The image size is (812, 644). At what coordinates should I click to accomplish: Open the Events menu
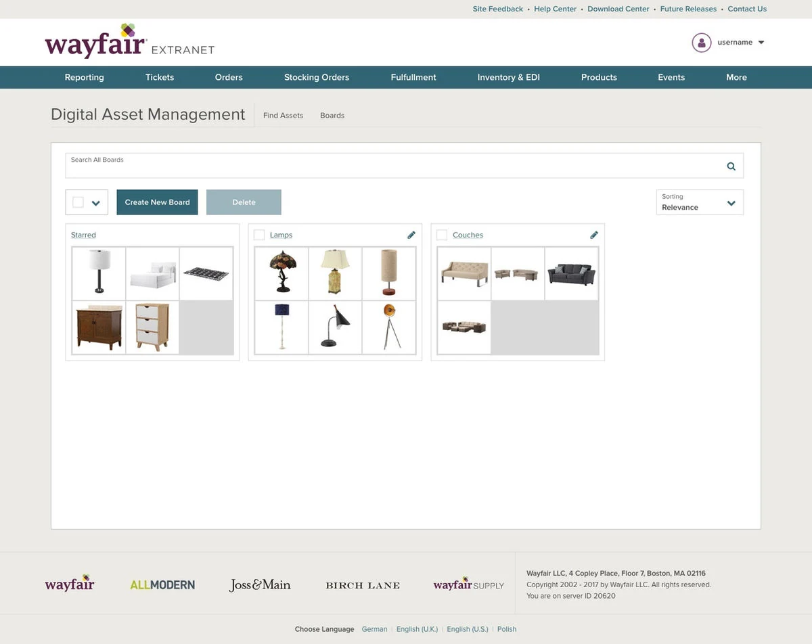671,77
